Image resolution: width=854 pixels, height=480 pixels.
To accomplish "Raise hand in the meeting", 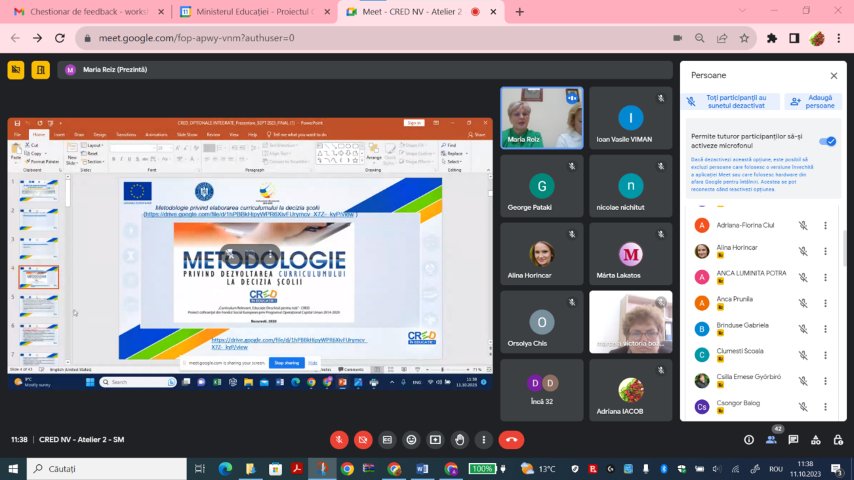I will pyautogui.click(x=459, y=439).
